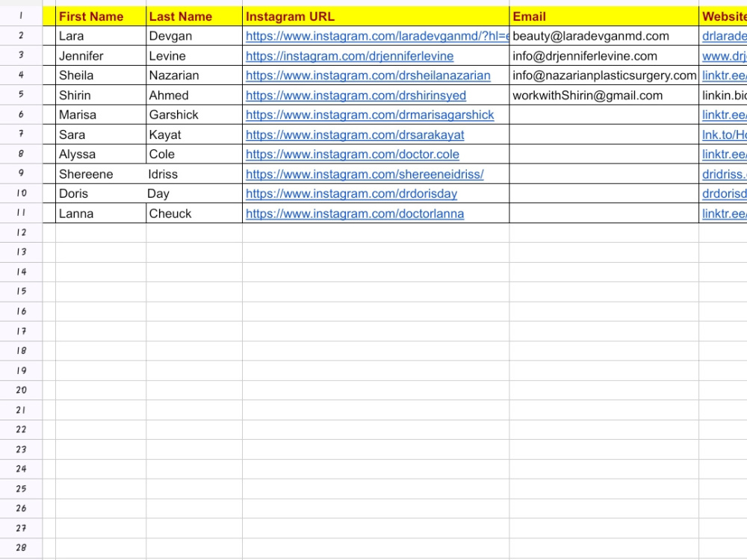The height and width of the screenshot is (560, 747).
Task: Select row 5 via its row number
Action: pyautogui.click(x=21, y=95)
